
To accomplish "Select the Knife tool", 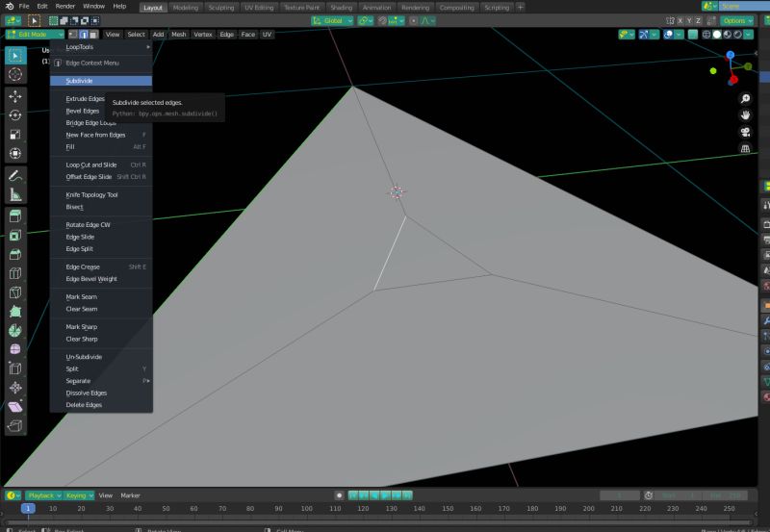I will tap(15, 292).
